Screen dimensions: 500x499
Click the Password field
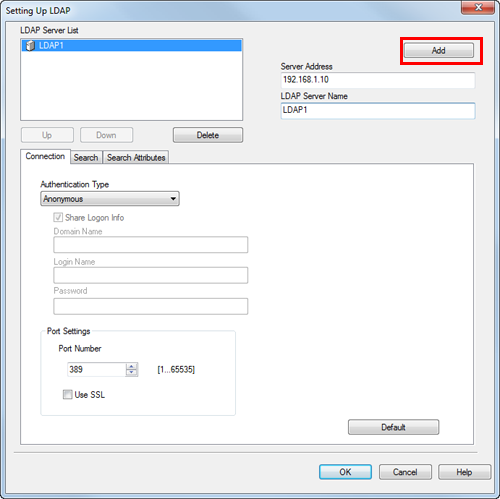click(x=150, y=306)
